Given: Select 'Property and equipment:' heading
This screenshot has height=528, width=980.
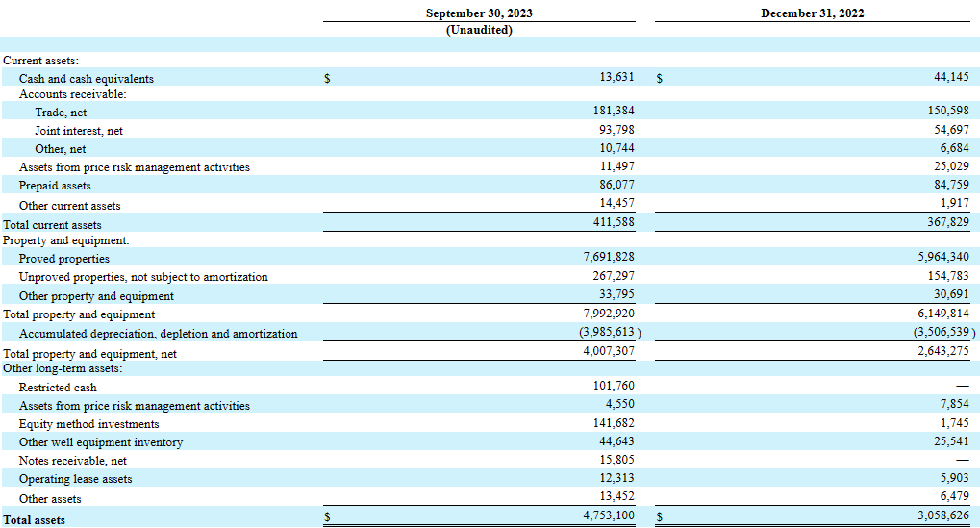Looking at the screenshot, I should tap(65, 240).
